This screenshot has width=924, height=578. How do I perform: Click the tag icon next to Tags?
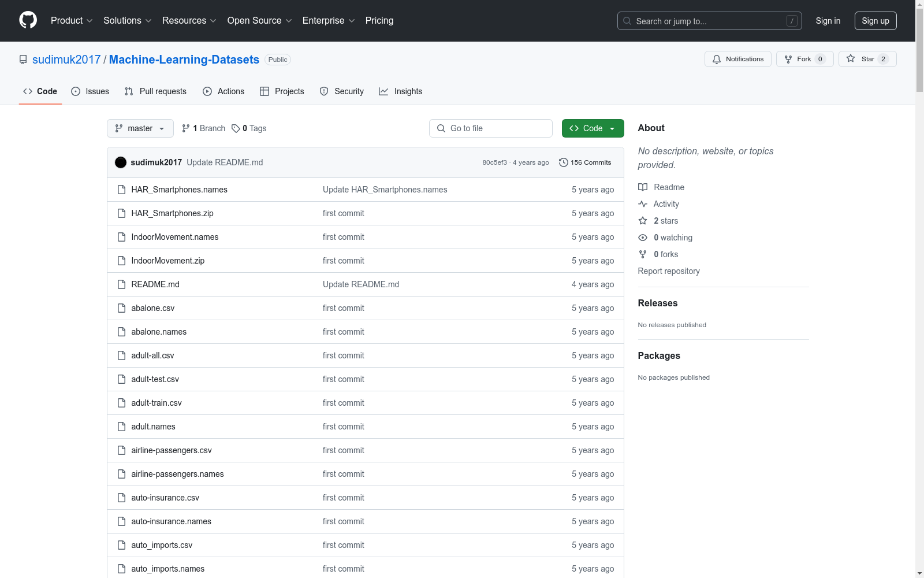point(236,128)
